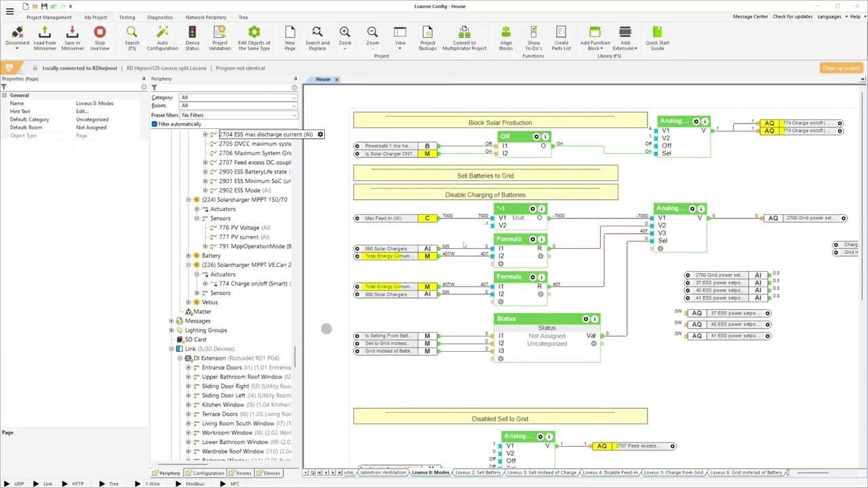Open the Tree ribbon tab

[x=243, y=17]
